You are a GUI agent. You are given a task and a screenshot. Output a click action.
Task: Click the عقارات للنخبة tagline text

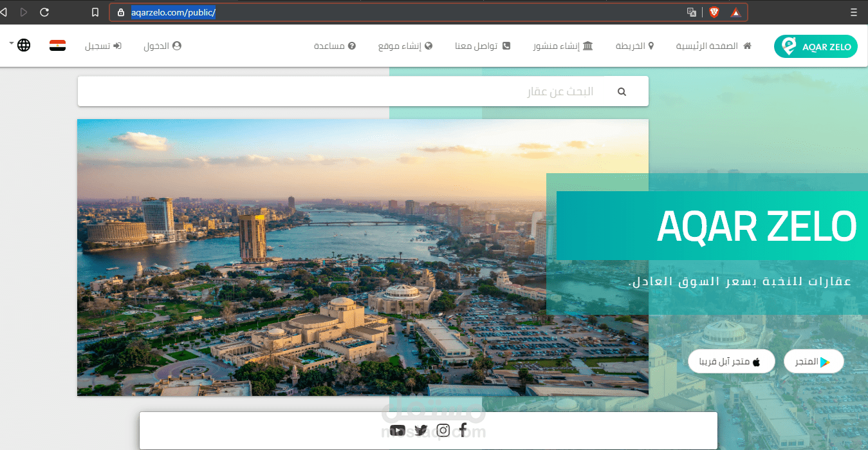(740, 281)
